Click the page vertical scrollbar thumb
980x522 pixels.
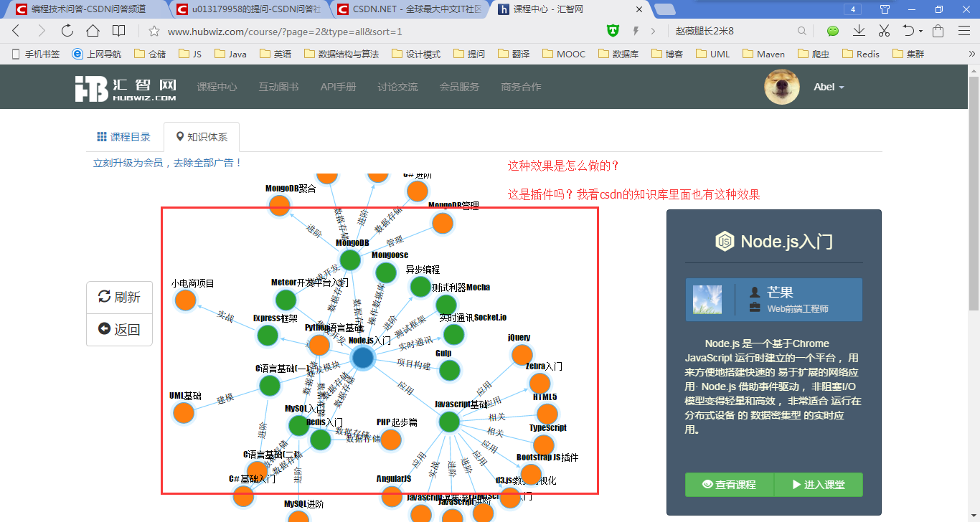(974, 194)
